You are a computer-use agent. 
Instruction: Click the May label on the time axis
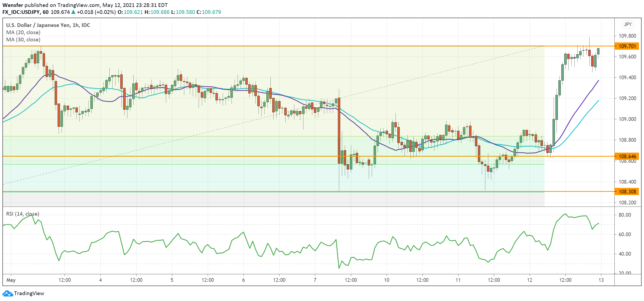point(11,280)
